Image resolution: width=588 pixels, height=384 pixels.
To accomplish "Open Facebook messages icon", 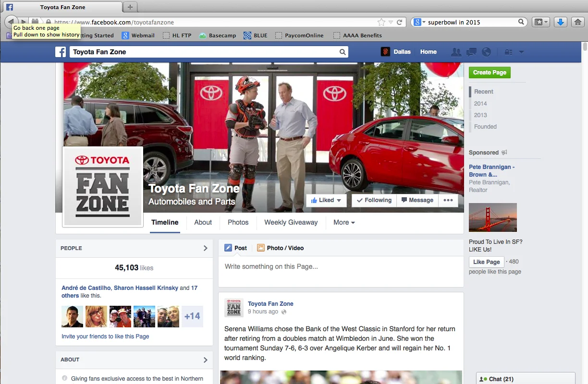I will click(x=472, y=52).
